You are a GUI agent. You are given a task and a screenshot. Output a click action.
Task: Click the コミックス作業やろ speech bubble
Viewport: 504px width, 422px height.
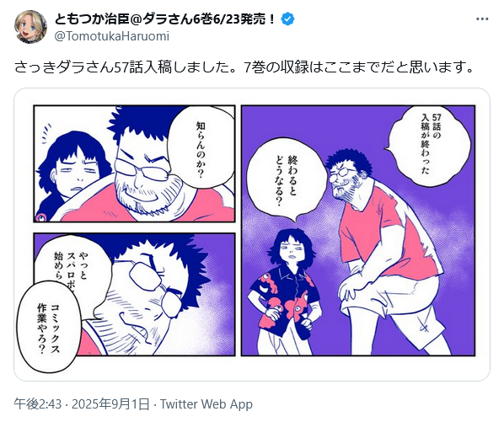(x=48, y=328)
